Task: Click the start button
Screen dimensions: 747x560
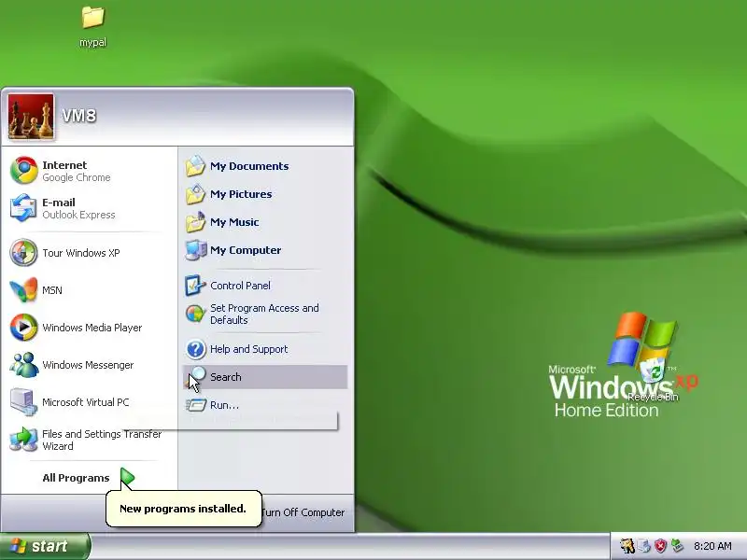Action: pyautogui.click(x=45, y=546)
